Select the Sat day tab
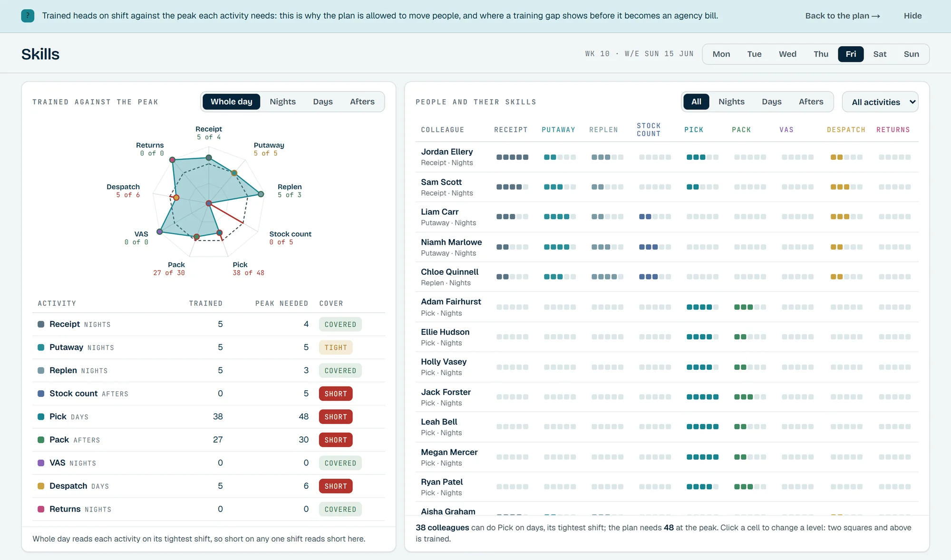This screenshot has height=560, width=951. point(880,54)
